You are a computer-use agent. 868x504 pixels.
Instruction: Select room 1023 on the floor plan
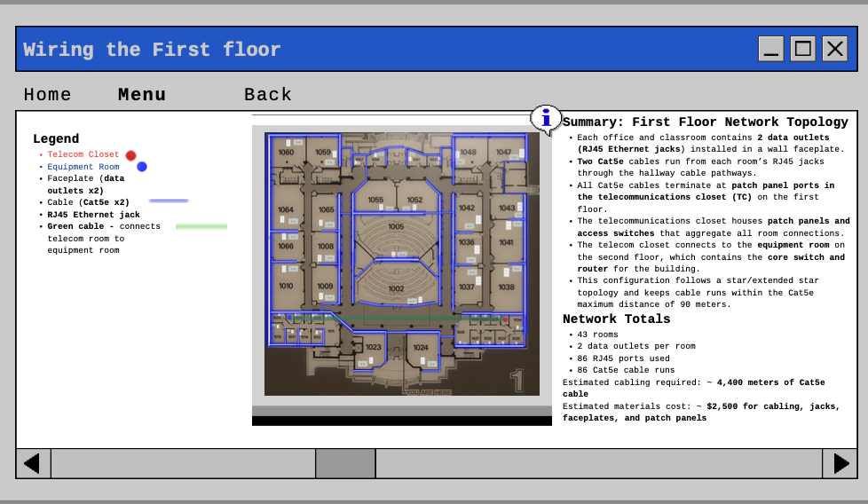(373, 348)
